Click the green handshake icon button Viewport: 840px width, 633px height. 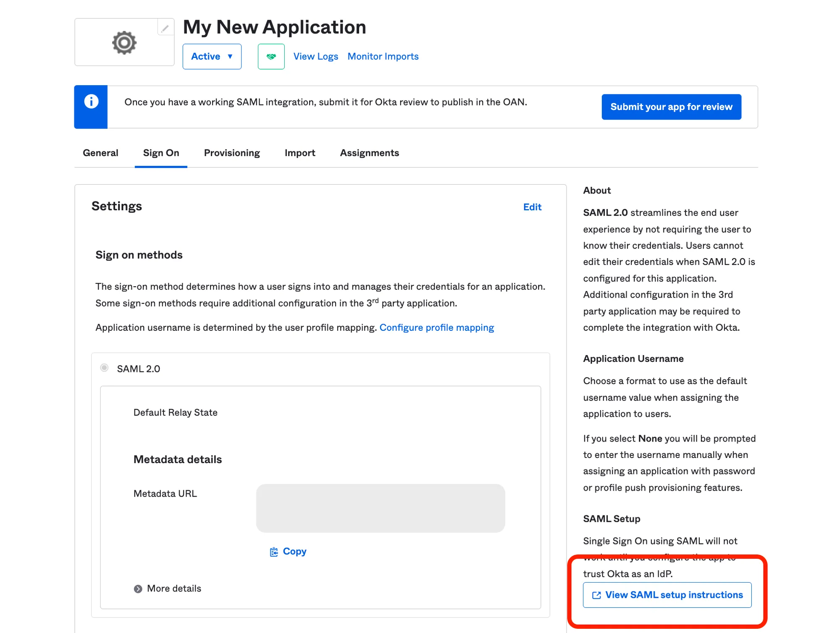271,56
